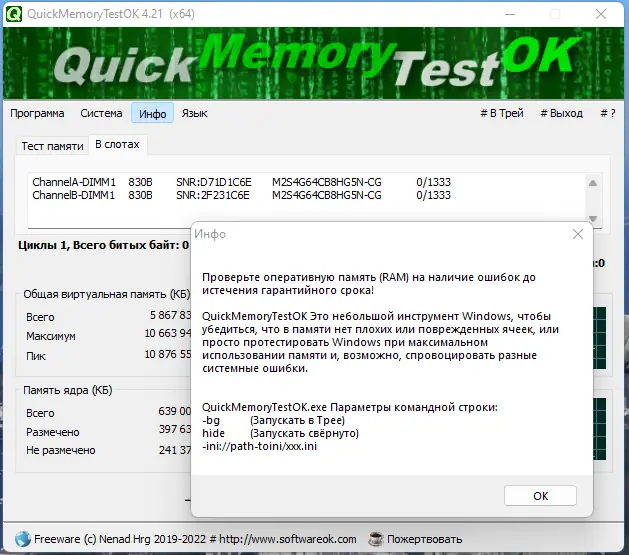Open the Система menu

101,113
